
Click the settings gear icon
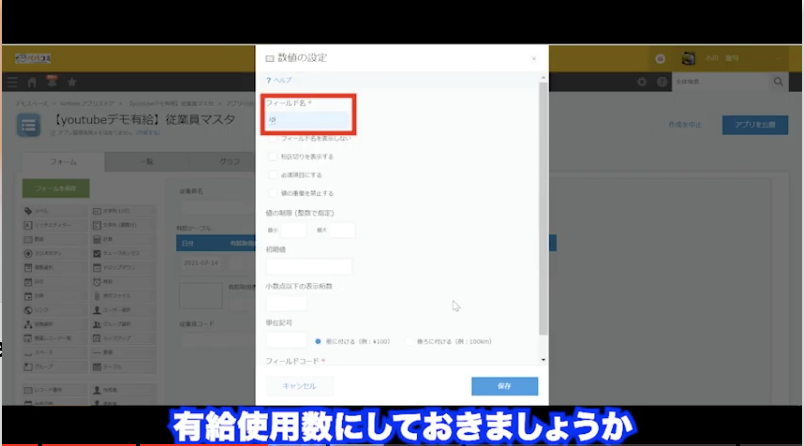coord(642,81)
